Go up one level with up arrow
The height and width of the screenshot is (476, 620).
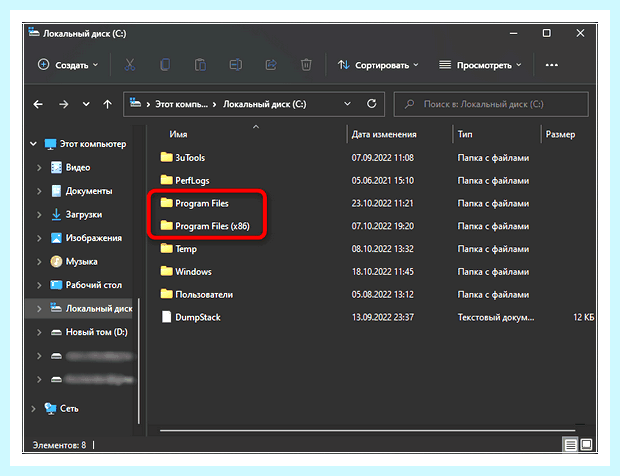(108, 104)
